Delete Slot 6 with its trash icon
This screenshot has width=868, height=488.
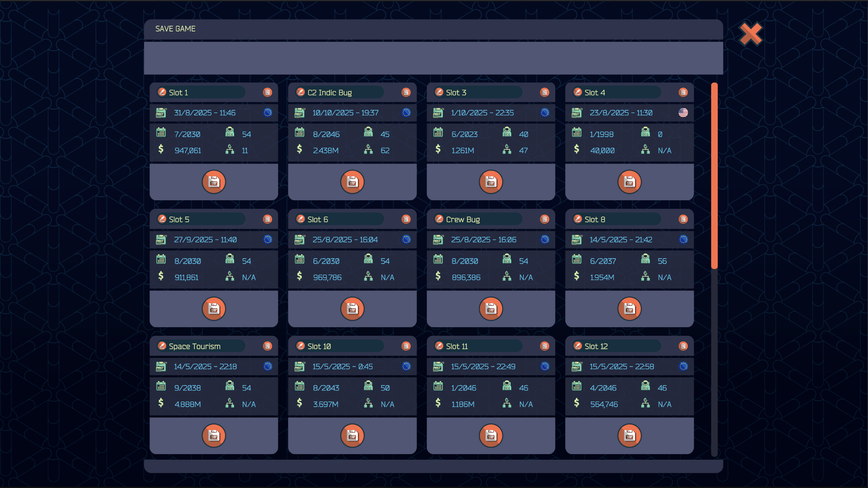pos(406,219)
